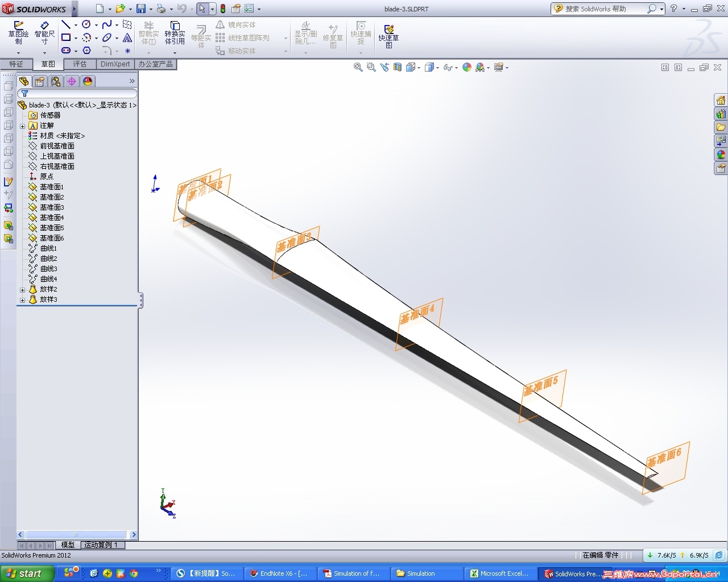Image resolution: width=728 pixels, height=582 pixels.
Task: Click the feature tree filter field
Action: (x=77, y=93)
